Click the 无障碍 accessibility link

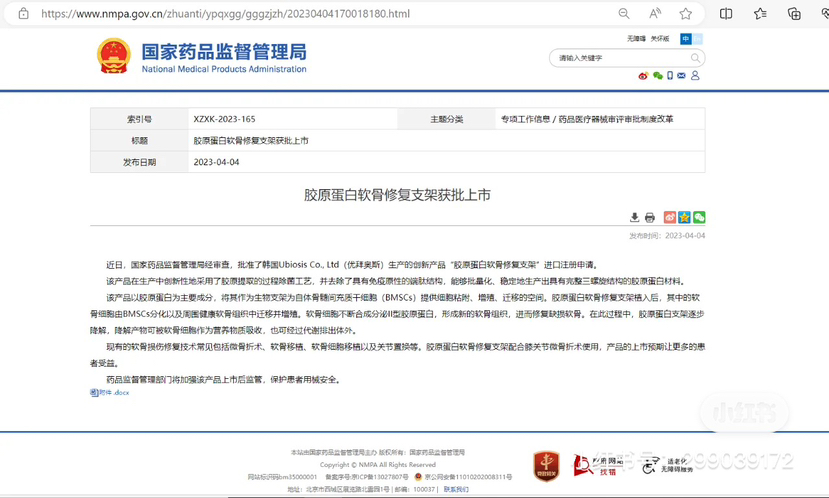coord(636,39)
